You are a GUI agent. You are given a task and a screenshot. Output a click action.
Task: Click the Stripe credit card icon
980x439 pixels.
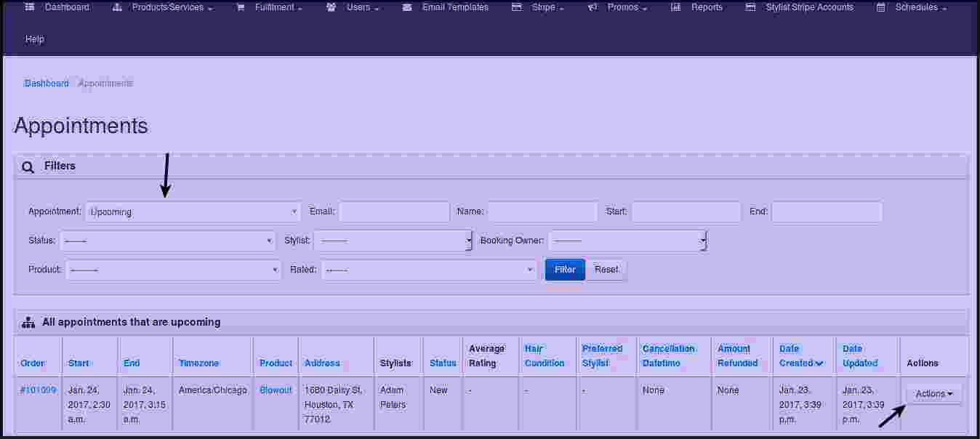click(517, 7)
